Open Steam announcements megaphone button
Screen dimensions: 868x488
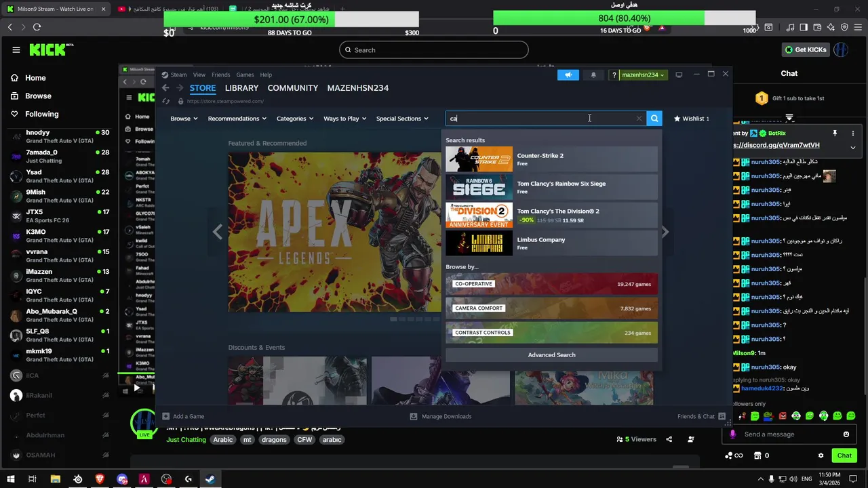tap(568, 75)
